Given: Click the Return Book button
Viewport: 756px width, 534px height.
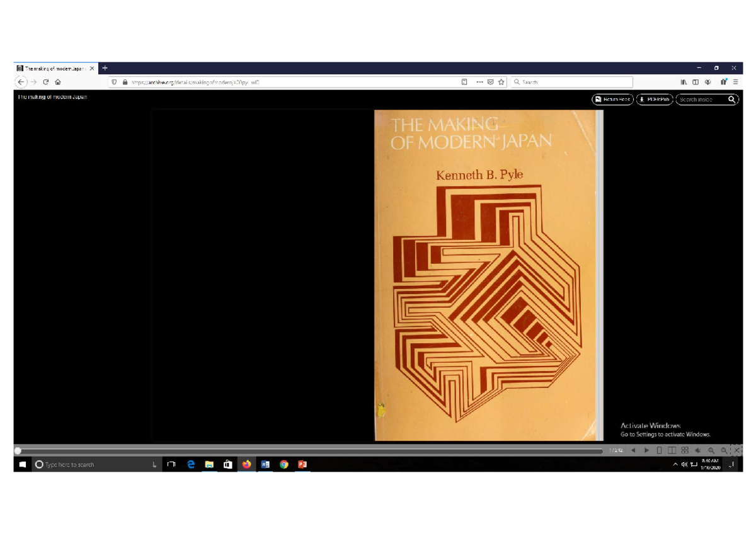Looking at the screenshot, I should coord(612,99).
